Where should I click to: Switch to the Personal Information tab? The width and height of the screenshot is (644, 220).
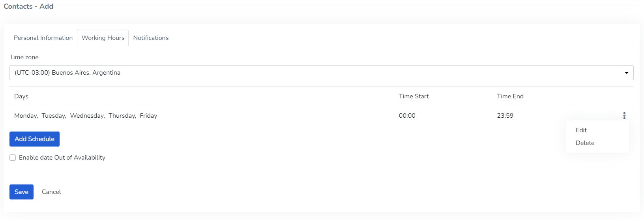pos(43,38)
